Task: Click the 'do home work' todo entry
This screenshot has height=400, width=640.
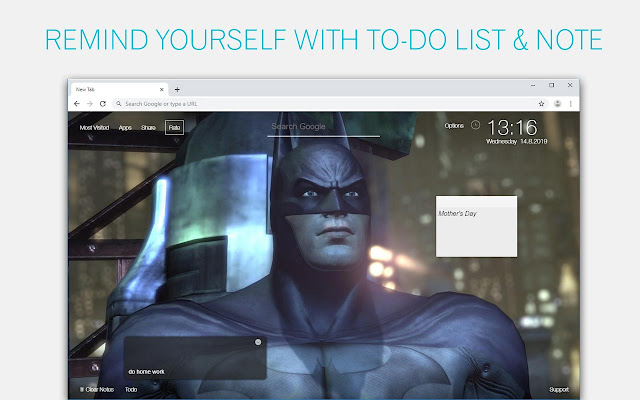Action: click(x=147, y=372)
